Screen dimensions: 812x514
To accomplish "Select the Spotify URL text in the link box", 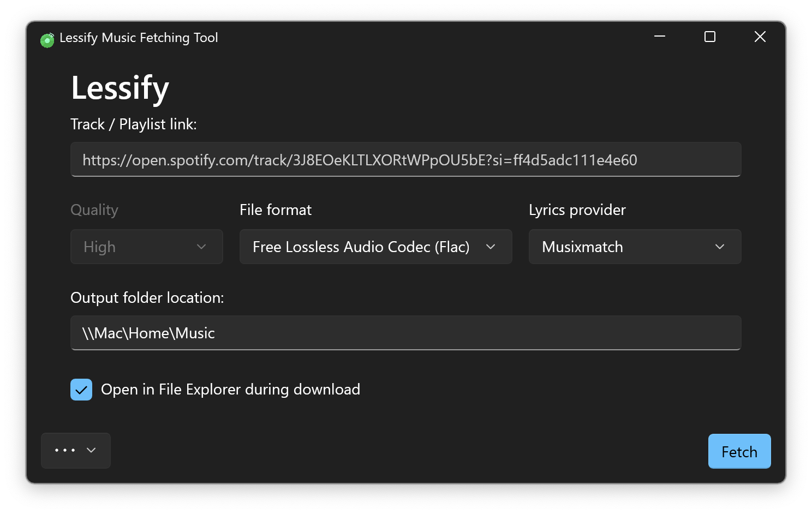I will (x=360, y=159).
